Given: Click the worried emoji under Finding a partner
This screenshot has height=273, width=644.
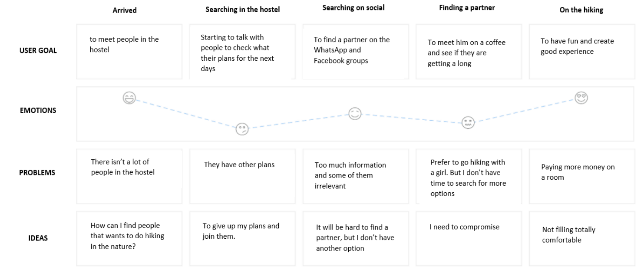Looking at the screenshot, I should click(468, 123).
